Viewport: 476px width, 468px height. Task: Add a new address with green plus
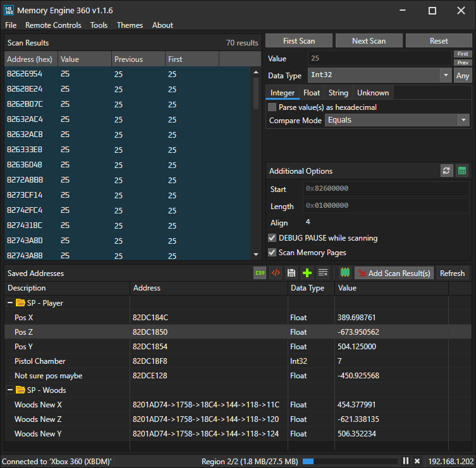tap(307, 273)
